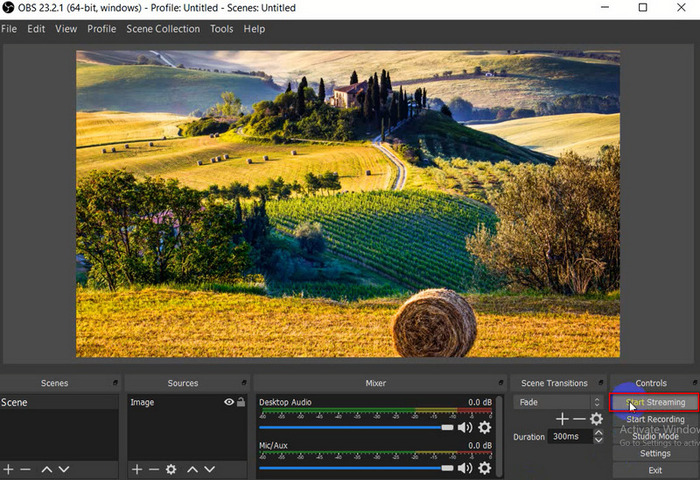700x480 pixels.
Task: Remove selected source with minus icon
Action: pyautogui.click(x=154, y=469)
